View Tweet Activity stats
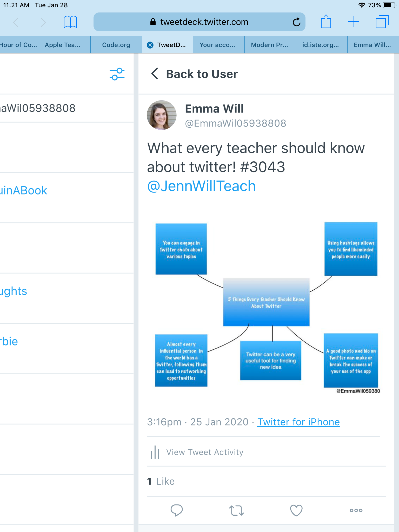 coord(205,452)
